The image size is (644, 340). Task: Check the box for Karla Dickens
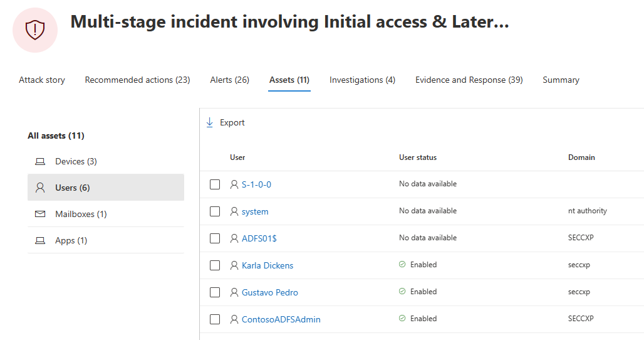[215, 265]
